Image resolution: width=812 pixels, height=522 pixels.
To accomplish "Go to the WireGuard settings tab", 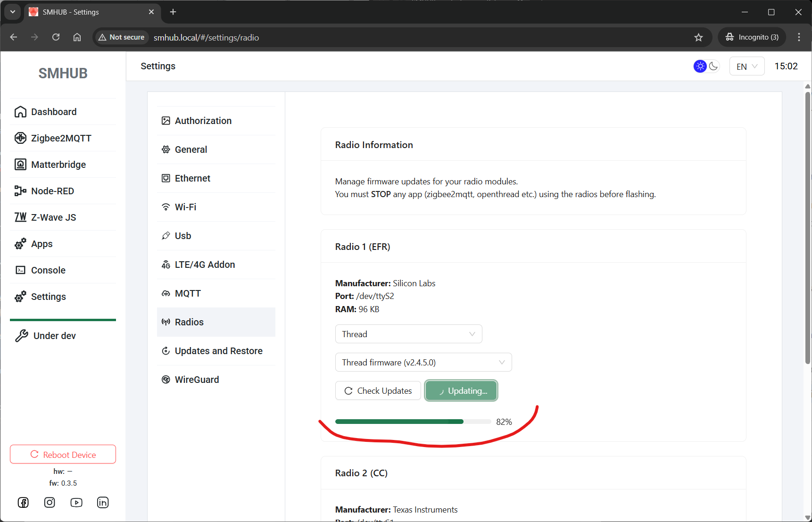I will click(197, 380).
